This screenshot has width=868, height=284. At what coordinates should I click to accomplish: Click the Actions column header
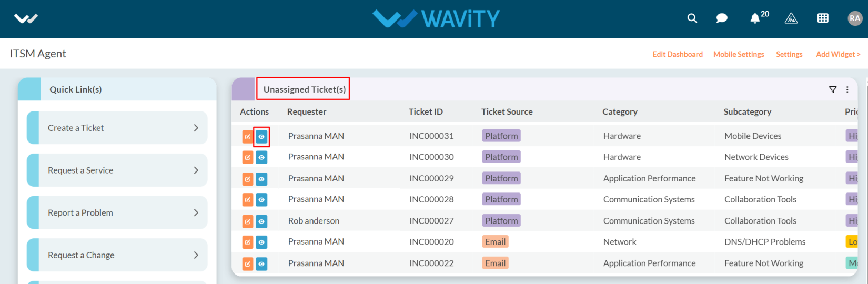[x=254, y=111]
